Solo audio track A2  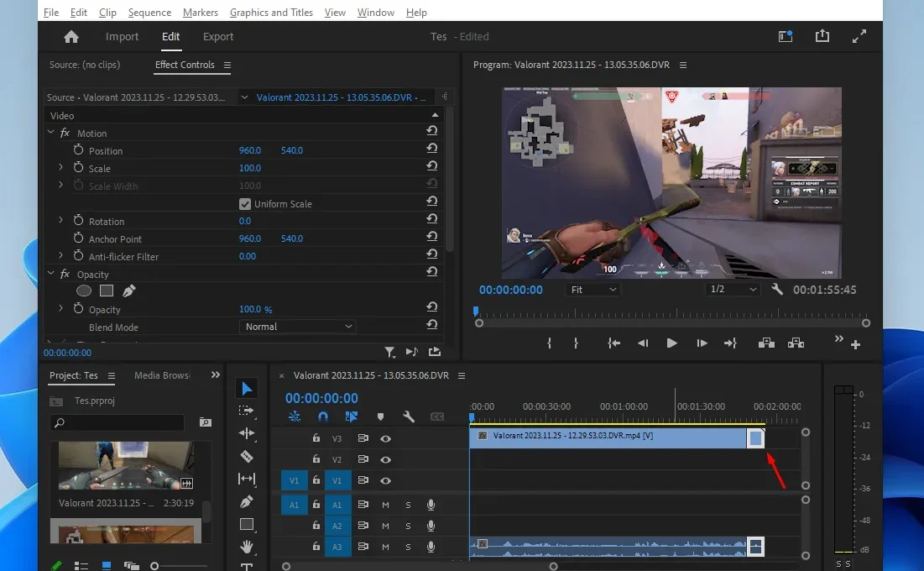408,526
